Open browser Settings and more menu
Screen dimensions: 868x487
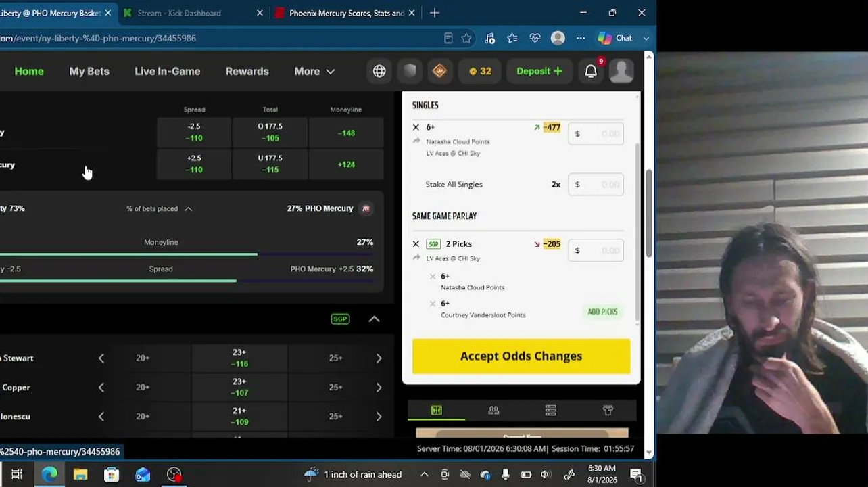click(x=581, y=38)
